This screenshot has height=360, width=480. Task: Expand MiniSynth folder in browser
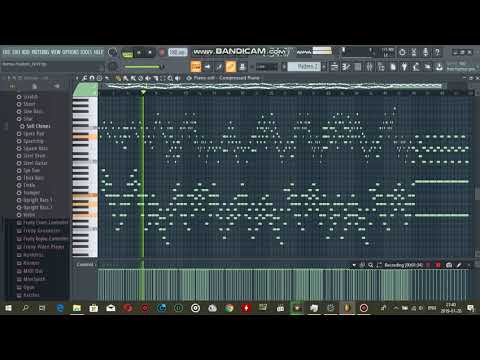click(31, 279)
